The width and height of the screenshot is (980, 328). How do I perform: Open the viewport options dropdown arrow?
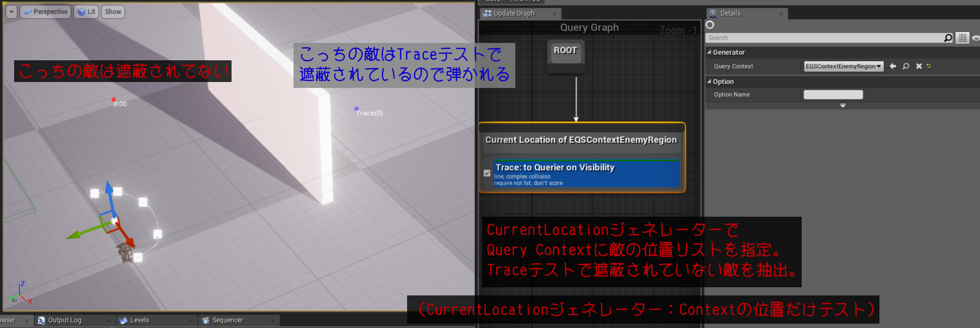(11, 12)
